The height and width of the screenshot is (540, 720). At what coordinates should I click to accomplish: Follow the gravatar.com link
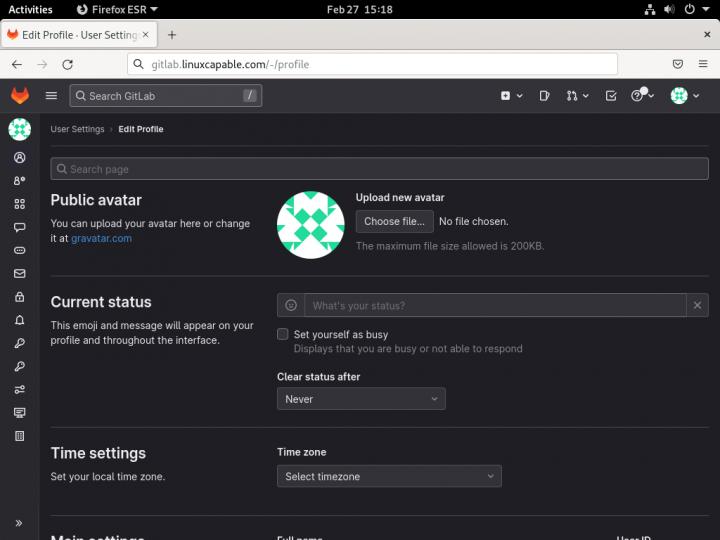[101, 238]
